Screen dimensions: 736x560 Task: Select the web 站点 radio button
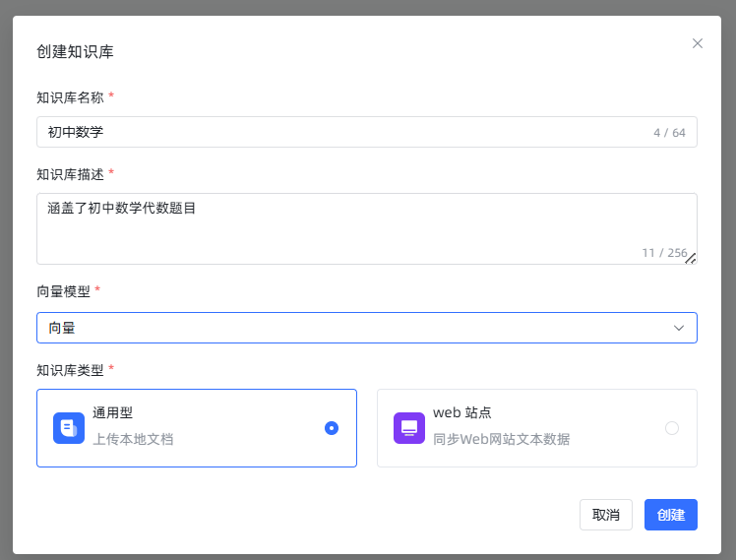pos(672,428)
